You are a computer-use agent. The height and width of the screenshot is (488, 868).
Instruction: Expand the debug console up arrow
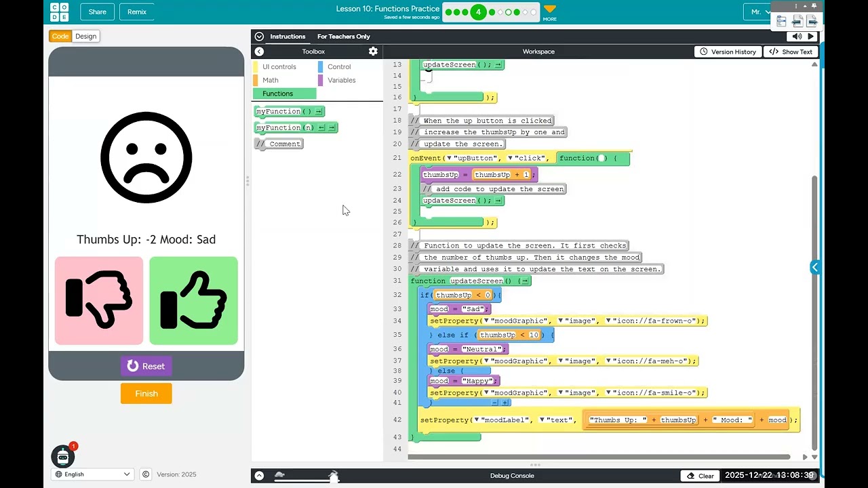tap(259, 476)
